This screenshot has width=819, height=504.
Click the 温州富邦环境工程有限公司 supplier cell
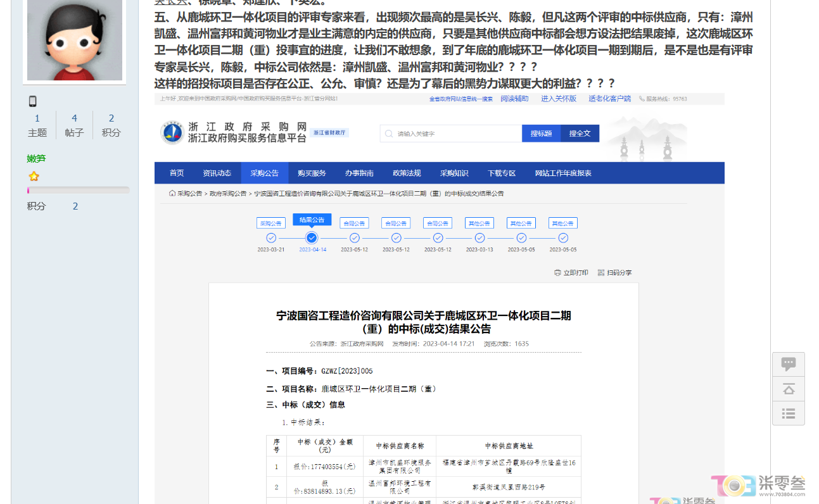(x=400, y=487)
